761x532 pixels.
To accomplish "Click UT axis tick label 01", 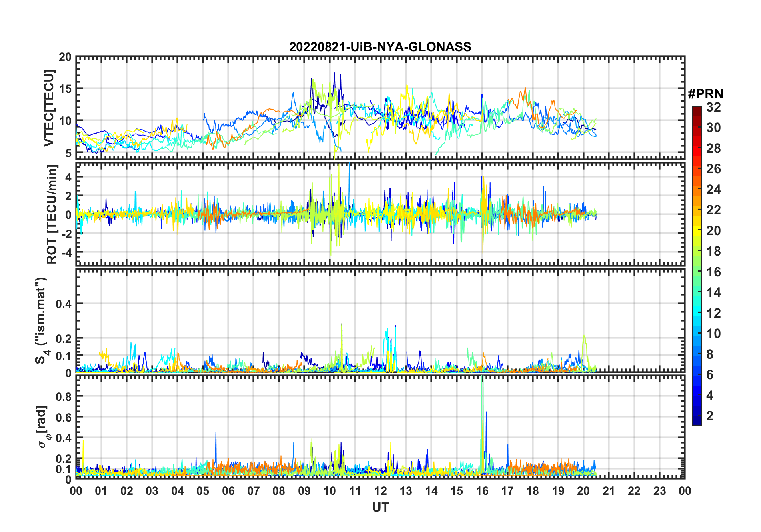I will pyautogui.click(x=101, y=491).
